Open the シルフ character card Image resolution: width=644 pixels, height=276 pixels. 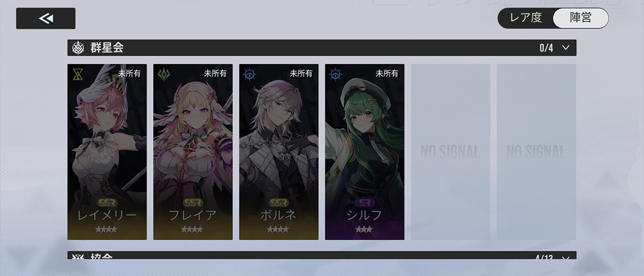click(365, 152)
